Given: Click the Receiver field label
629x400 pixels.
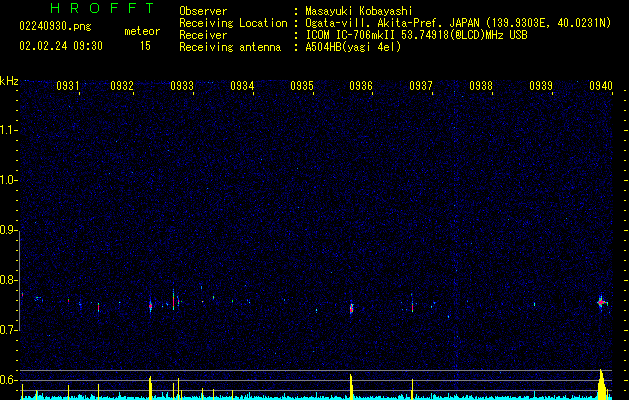Looking at the screenshot, I should click(203, 35).
